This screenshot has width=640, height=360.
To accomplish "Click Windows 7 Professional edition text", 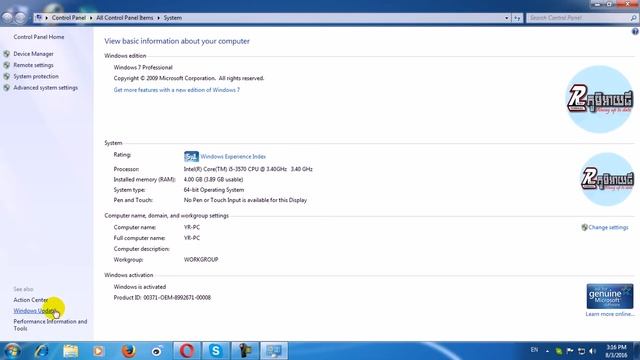I will click(x=143, y=67).
